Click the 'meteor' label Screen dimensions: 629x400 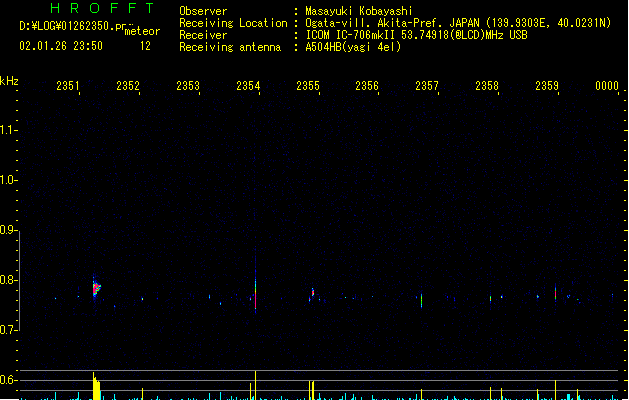click(142, 31)
